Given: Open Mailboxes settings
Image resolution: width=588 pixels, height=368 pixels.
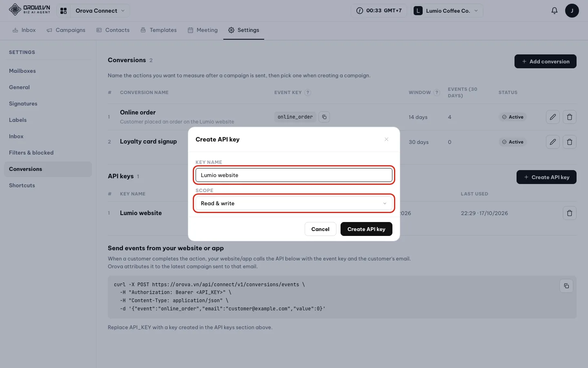Looking at the screenshot, I should 48,71.
